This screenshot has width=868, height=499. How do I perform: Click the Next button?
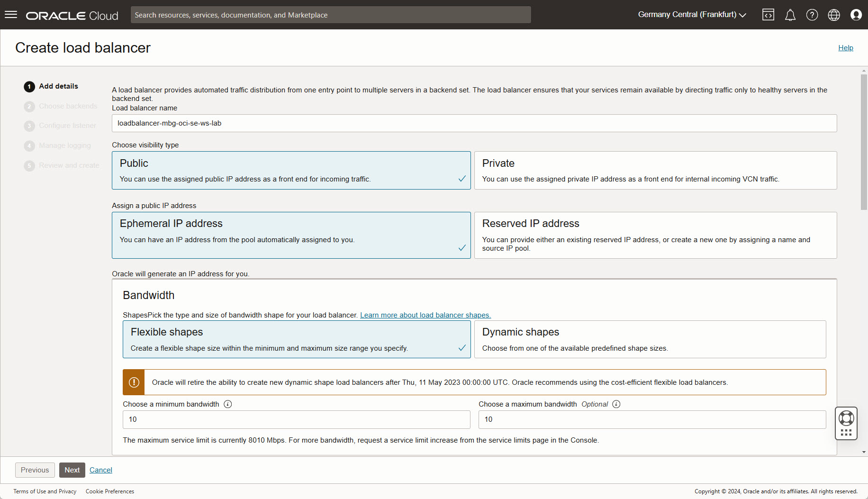point(72,470)
